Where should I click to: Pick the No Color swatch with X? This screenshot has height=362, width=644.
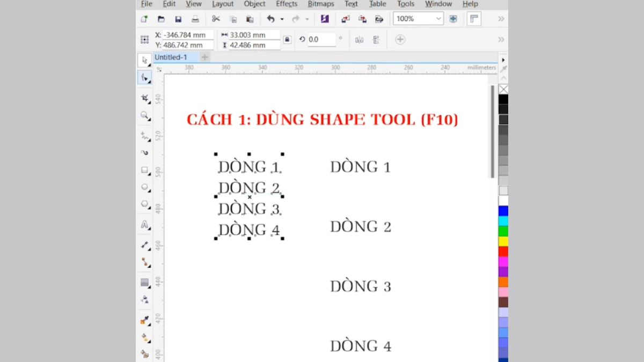point(503,89)
